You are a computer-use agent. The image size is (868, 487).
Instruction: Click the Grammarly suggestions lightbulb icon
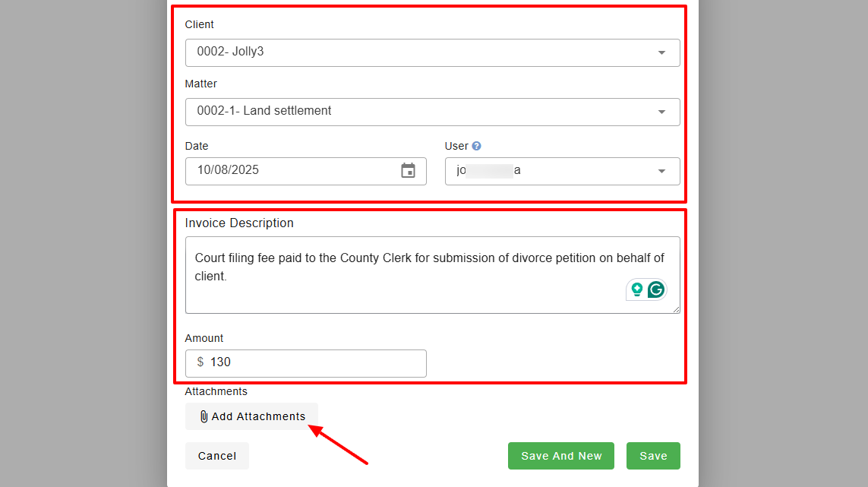(636, 289)
